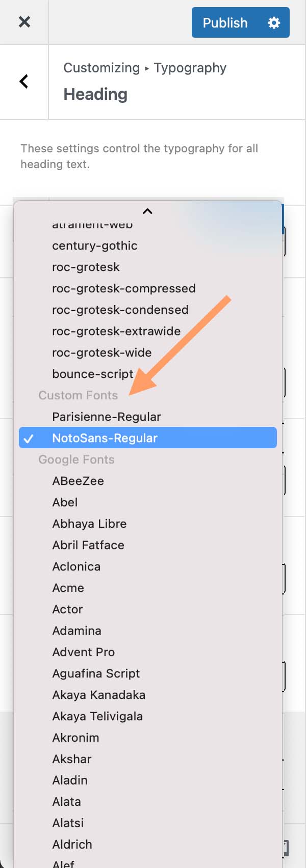This screenshot has height=868, width=306.
Task: Select the ABeeZee font from Google Fonts
Action: [x=78, y=480]
